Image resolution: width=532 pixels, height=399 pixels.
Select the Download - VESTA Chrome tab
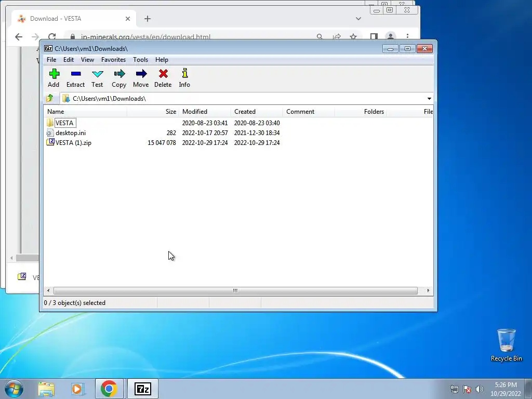click(x=74, y=19)
